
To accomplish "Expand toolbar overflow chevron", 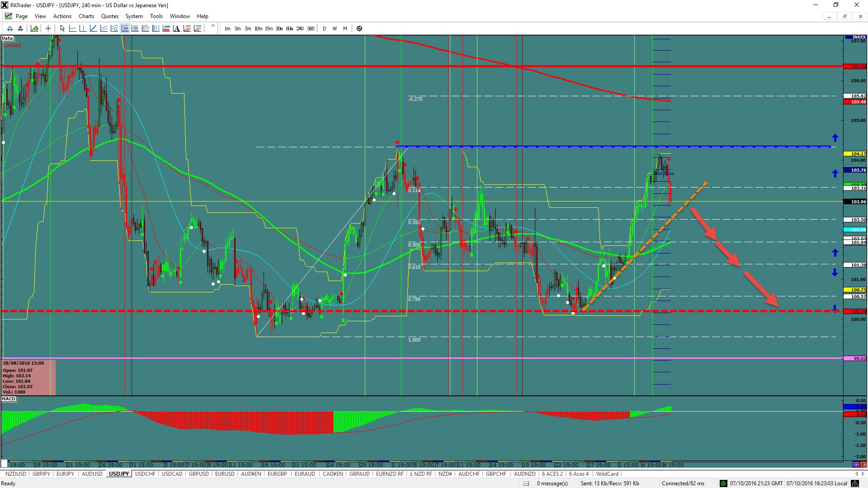I will pos(212,26).
